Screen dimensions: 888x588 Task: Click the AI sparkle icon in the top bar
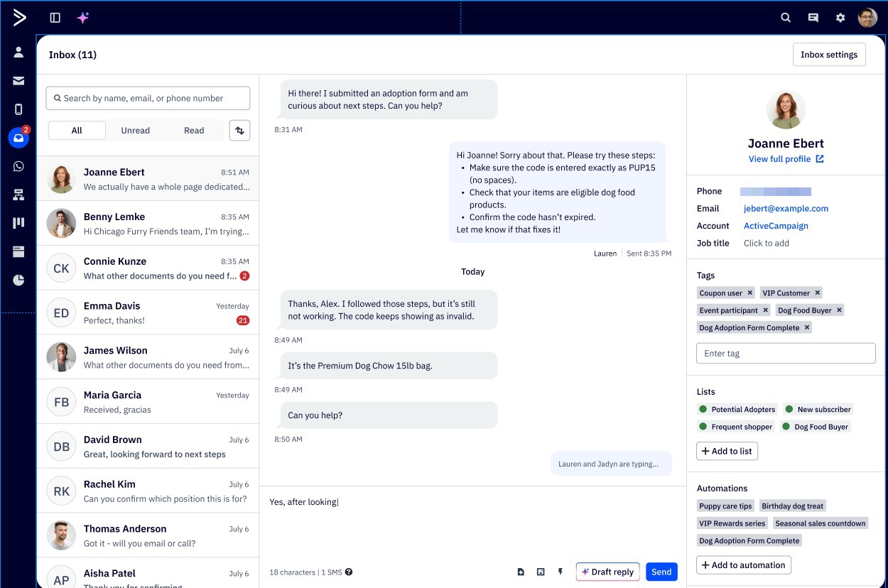(x=83, y=17)
